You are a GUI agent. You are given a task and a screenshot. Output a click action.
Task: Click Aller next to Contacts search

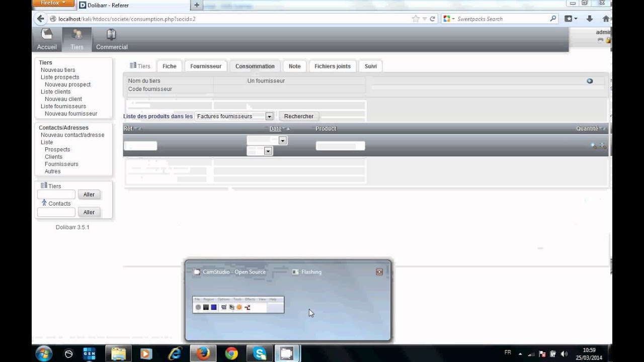(89, 212)
